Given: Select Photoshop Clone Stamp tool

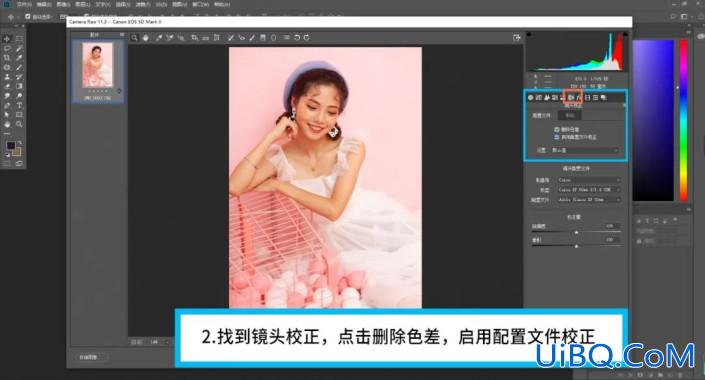Looking at the screenshot, I should click(x=7, y=77).
